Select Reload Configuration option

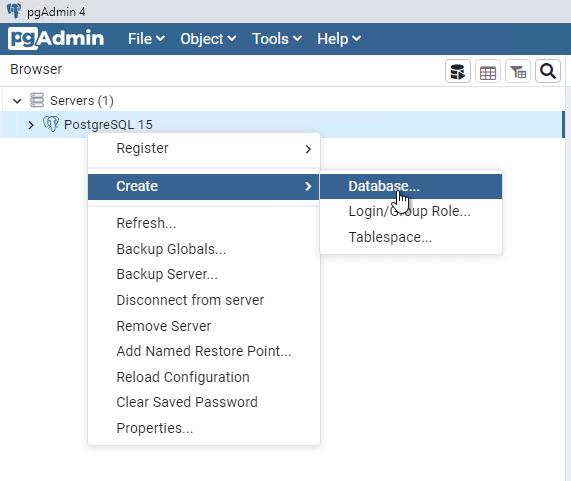tap(204, 377)
